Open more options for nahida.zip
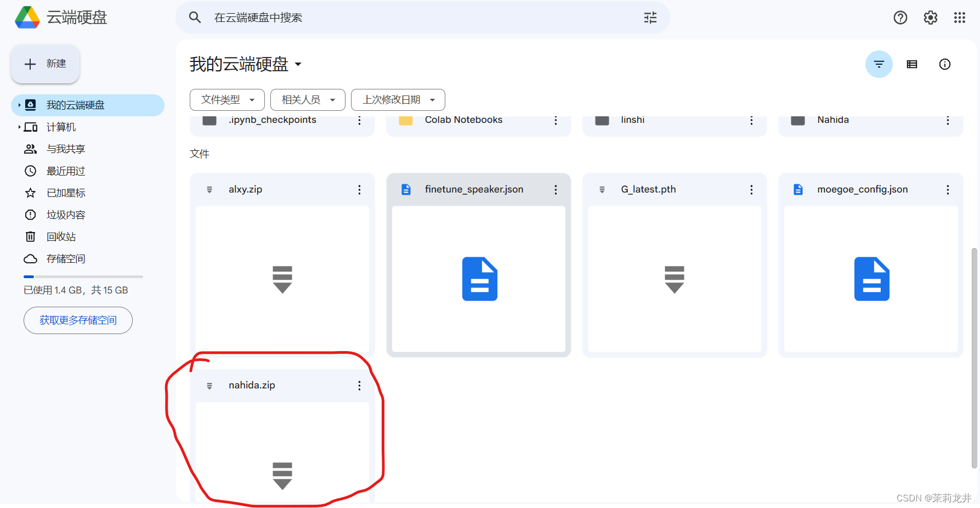The height and width of the screenshot is (508, 980). click(x=360, y=386)
